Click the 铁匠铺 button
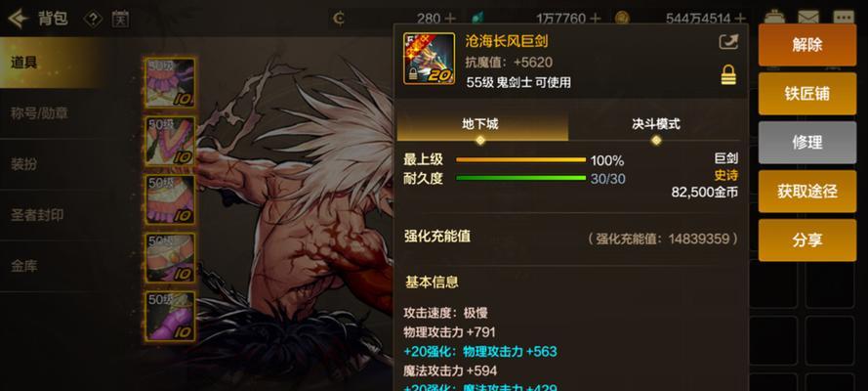 click(807, 94)
